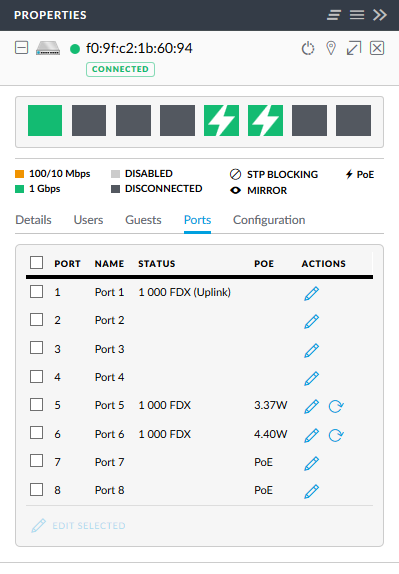
Task: Click the MAC address f0:9f:c2:1b:60:94
Action: 139,48
